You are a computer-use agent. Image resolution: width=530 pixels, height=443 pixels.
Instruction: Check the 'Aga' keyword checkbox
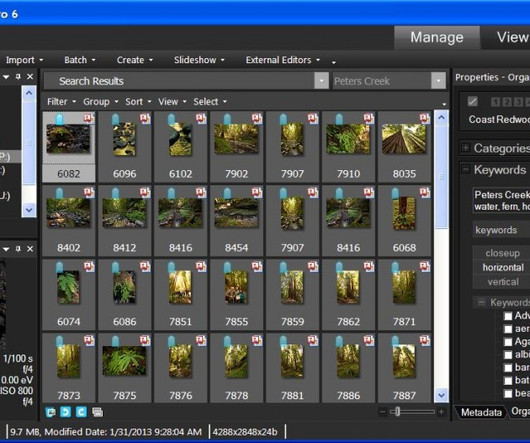(508, 342)
